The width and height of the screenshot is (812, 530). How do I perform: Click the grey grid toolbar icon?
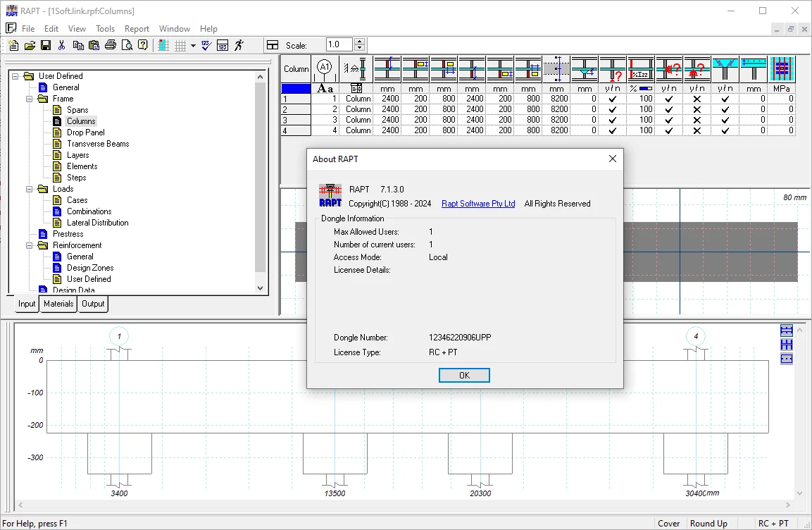180,46
